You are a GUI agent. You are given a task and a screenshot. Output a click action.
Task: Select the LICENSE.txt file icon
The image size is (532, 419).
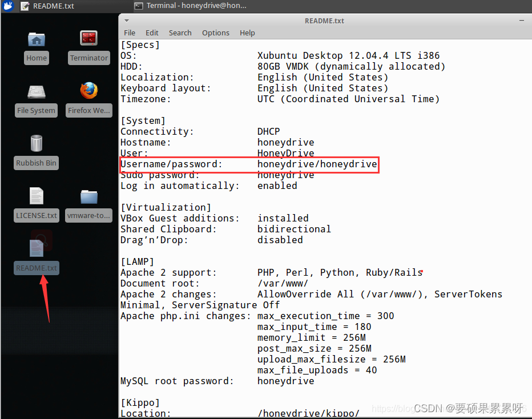tap(37, 196)
